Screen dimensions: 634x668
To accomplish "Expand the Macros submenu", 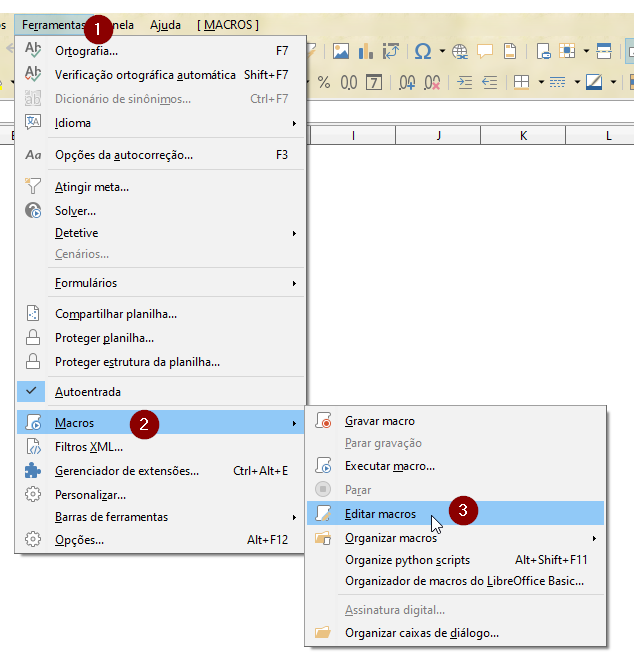I will click(161, 423).
